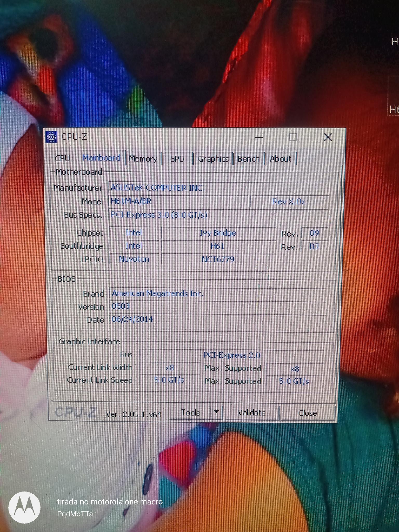Select the Mainboard tab
This screenshot has height=532, width=399.
point(101,158)
